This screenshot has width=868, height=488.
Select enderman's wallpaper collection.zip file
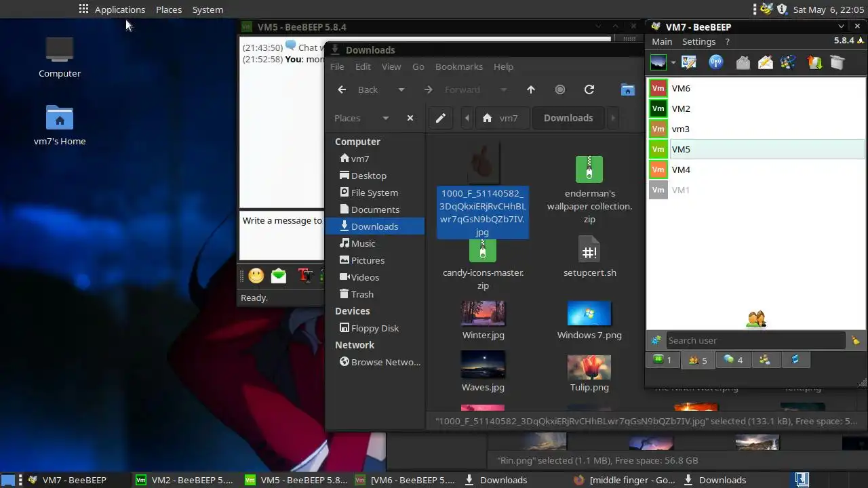tap(589, 190)
